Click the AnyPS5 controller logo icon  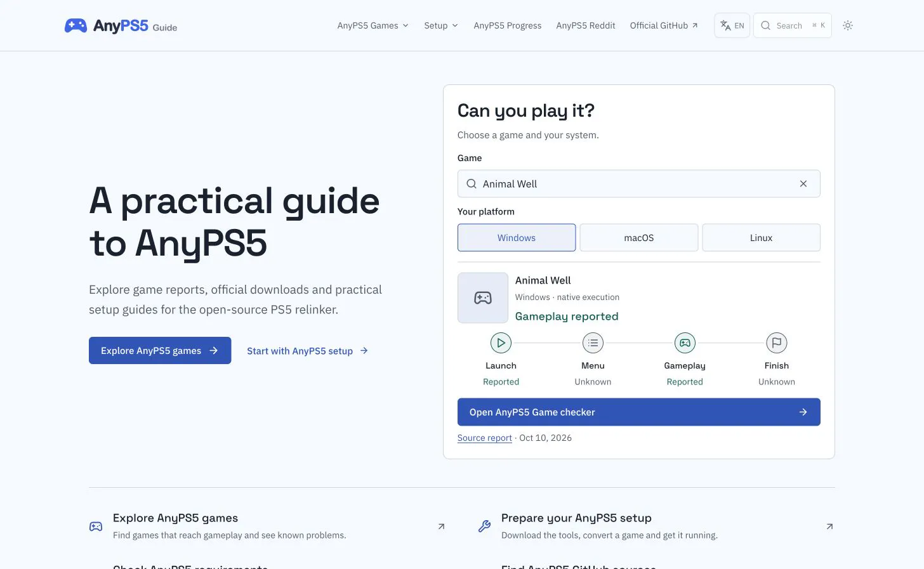click(76, 25)
